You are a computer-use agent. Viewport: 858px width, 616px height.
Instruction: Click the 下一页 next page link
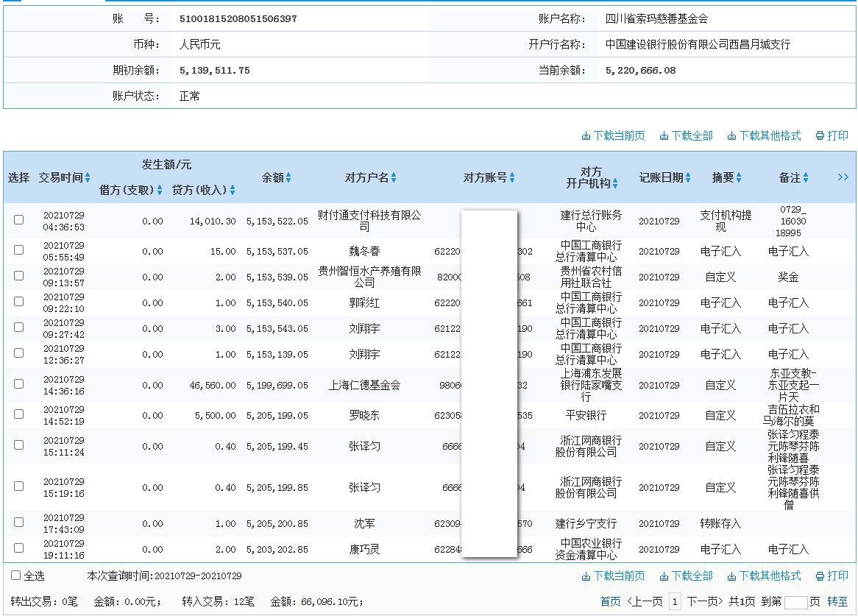coord(704,600)
